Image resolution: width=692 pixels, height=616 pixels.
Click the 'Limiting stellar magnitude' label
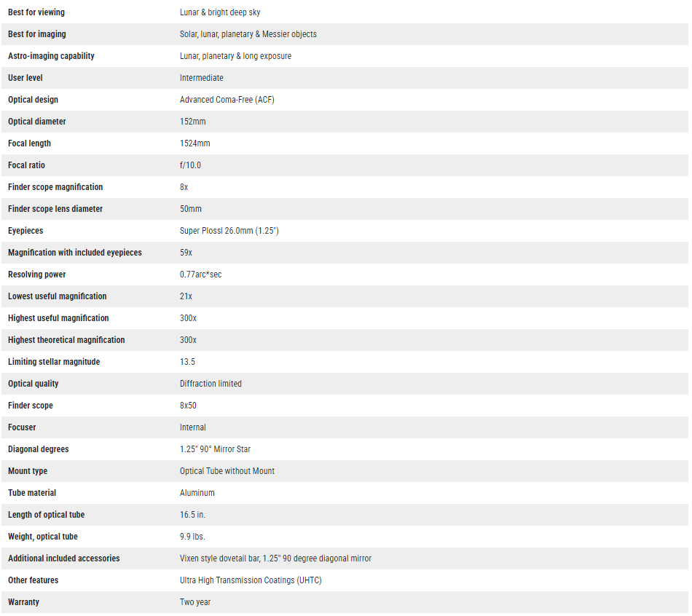tap(54, 362)
